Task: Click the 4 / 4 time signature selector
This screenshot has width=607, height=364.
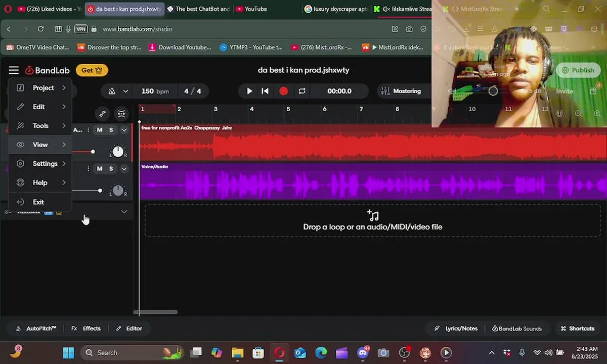Action: point(192,91)
